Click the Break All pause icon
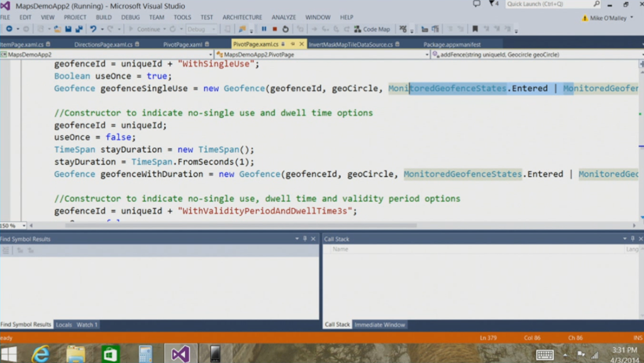This screenshot has height=363, width=644. 264,29
